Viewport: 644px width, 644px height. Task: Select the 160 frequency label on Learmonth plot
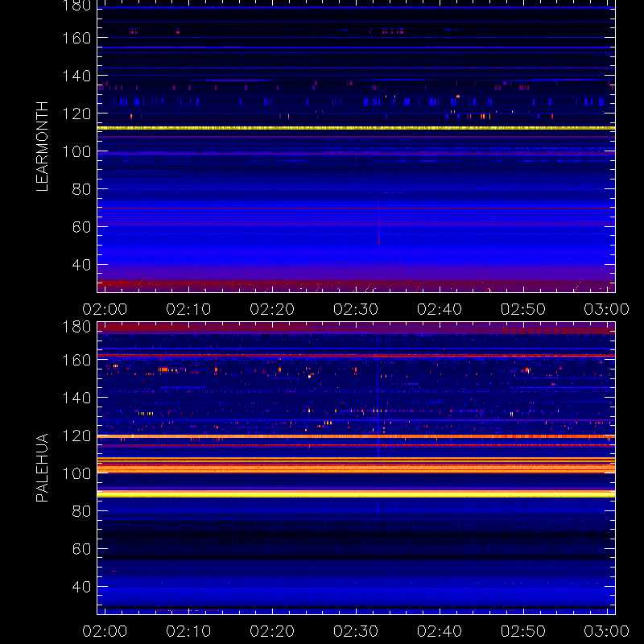point(76,38)
